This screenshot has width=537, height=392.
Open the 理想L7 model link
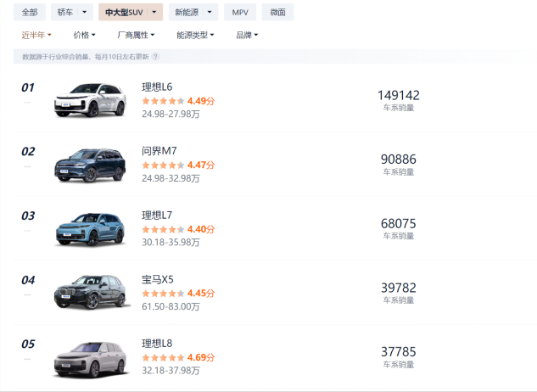(x=157, y=216)
